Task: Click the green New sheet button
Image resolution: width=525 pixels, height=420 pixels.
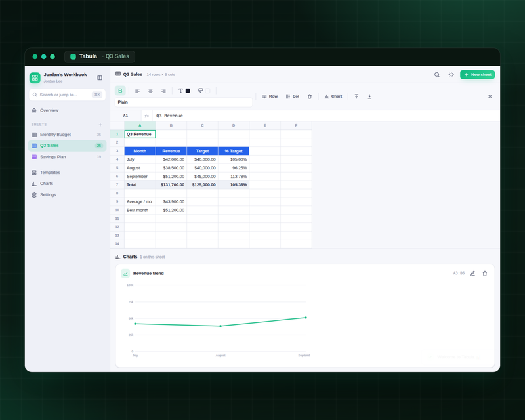Action: pos(478,75)
